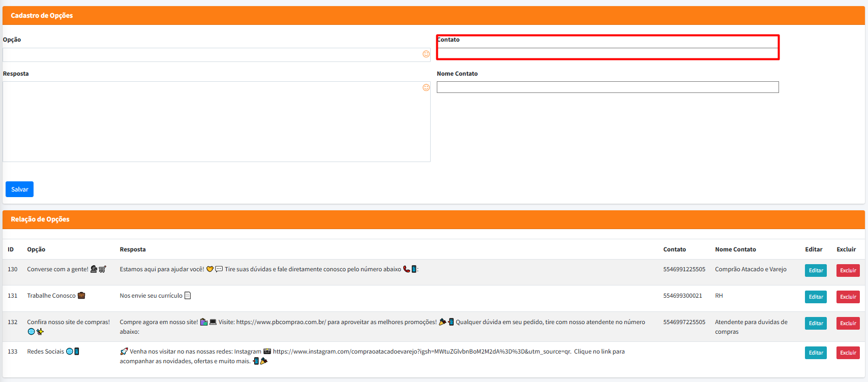The image size is (868, 382).
Task: Delete option 130 Converse com a gente
Action: (x=848, y=270)
